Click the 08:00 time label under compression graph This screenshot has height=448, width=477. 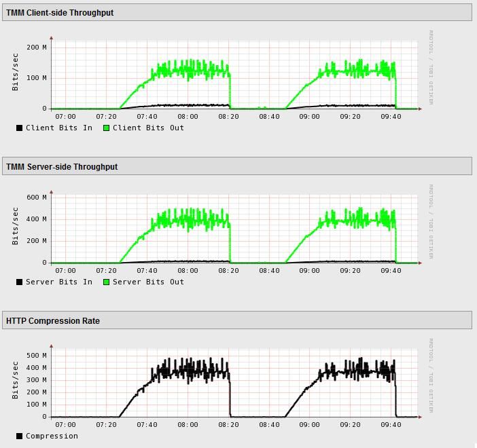[188, 425]
